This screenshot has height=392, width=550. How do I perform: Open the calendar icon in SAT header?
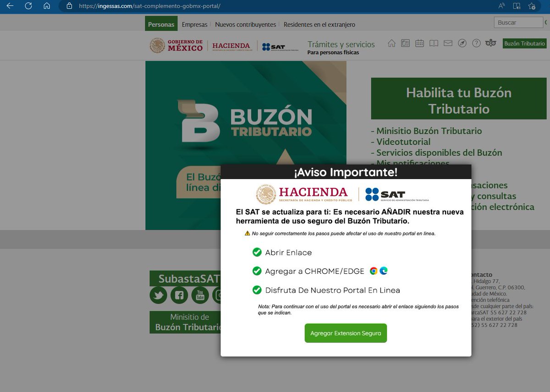click(x=419, y=43)
